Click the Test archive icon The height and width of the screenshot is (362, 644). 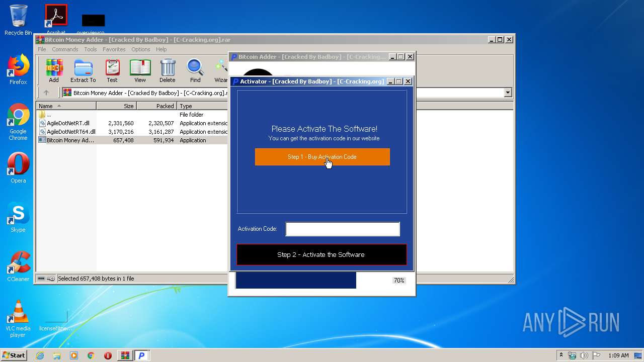coord(112,70)
